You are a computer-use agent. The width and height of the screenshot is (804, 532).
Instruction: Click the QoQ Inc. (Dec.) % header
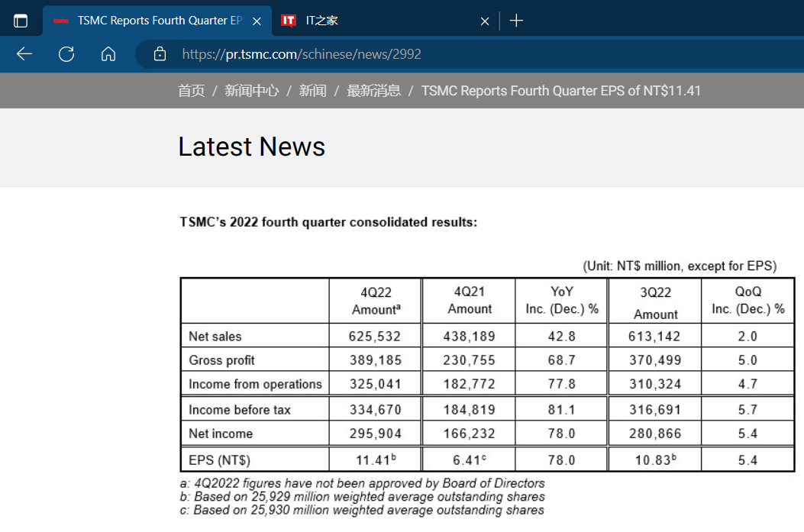pyautogui.click(x=748, y=300)
